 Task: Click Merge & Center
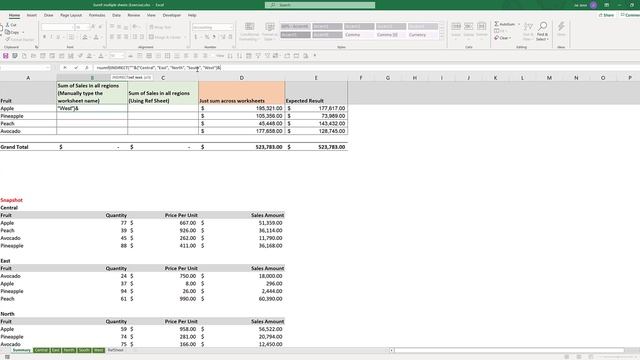pyautogui.click(x=164, y=37)
